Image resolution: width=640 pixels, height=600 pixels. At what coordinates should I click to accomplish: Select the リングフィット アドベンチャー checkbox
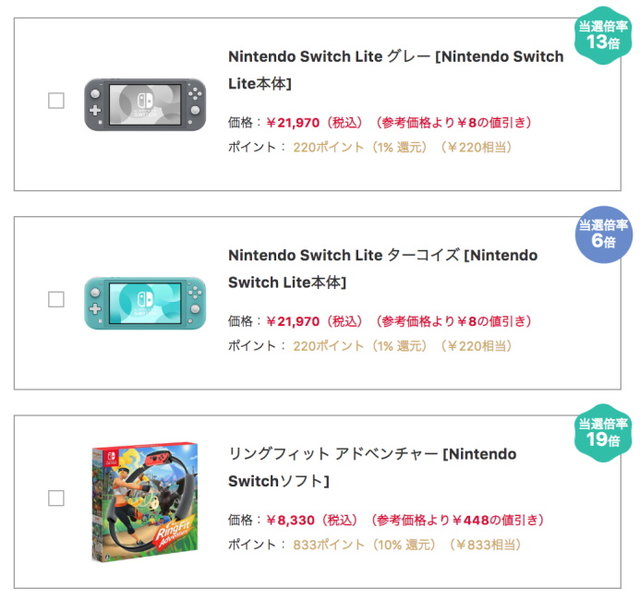click(56, 498)
